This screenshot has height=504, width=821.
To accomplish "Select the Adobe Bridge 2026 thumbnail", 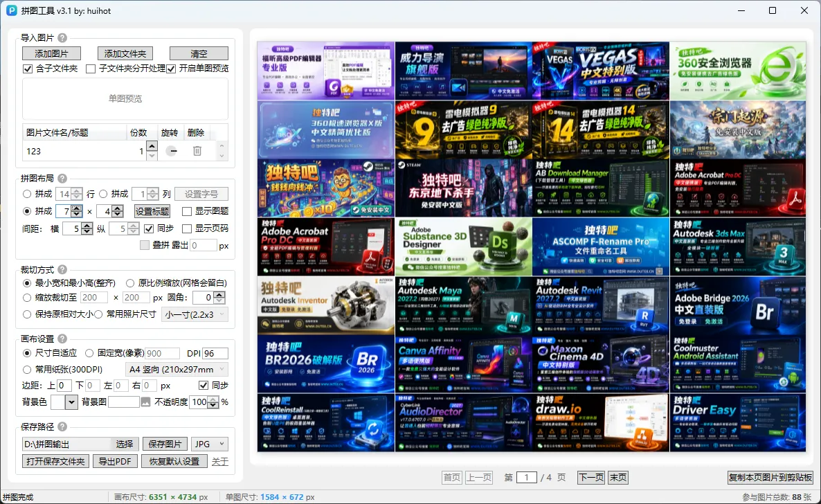I will point(738,305).
